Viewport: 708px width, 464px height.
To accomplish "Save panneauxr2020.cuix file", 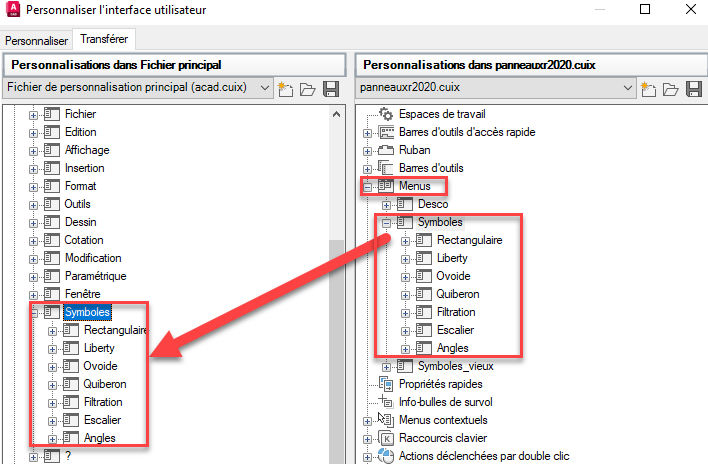I will (x=694, y=89).
